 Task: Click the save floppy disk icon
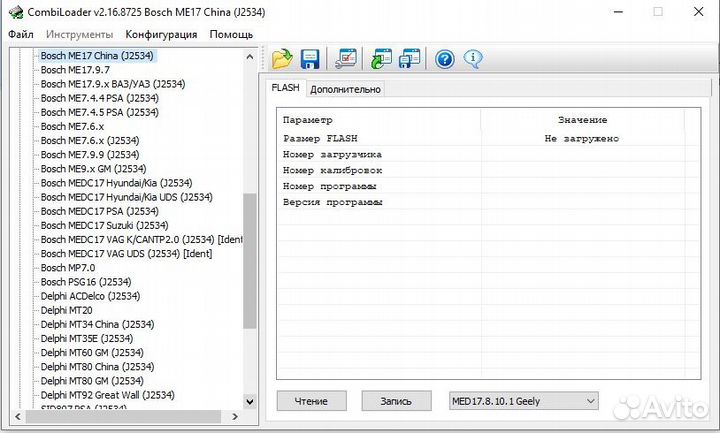point(310,59)
